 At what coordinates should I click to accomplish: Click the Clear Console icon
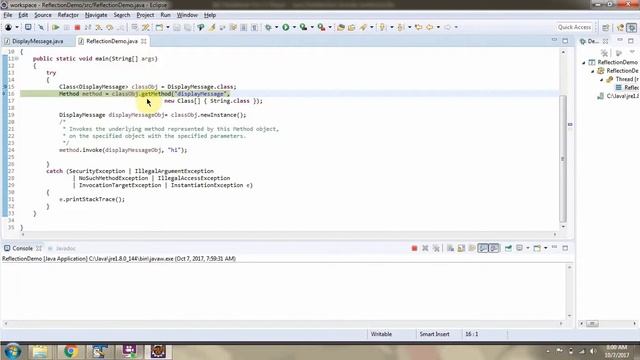(x=450, y=248)
